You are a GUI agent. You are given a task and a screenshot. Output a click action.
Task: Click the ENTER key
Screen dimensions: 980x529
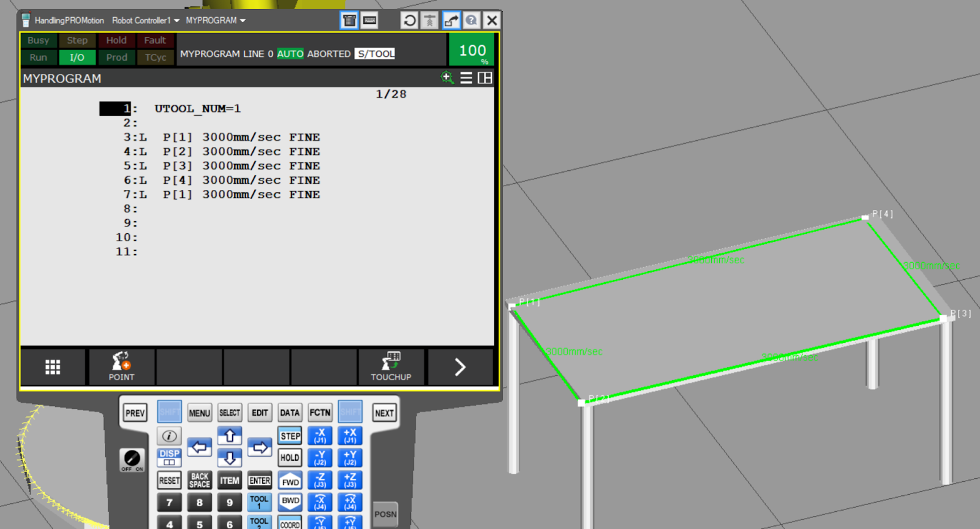pyautogui.click(x=260, y=481)
